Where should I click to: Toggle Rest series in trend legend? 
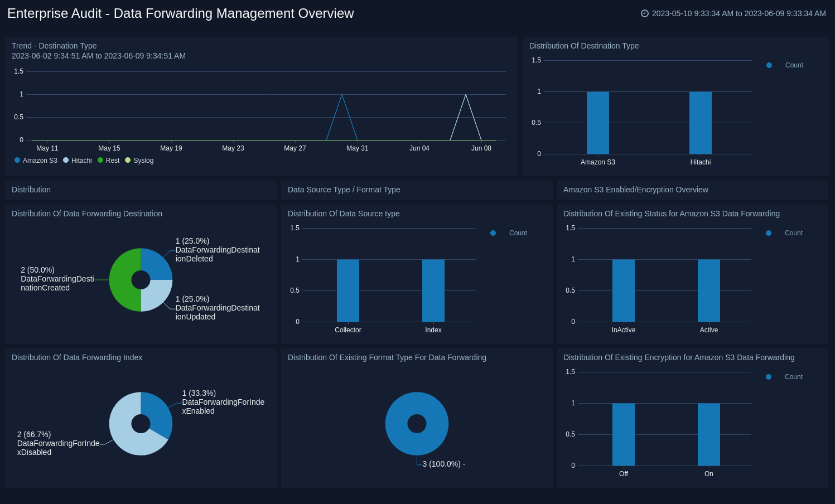click(x=109, y=161)
